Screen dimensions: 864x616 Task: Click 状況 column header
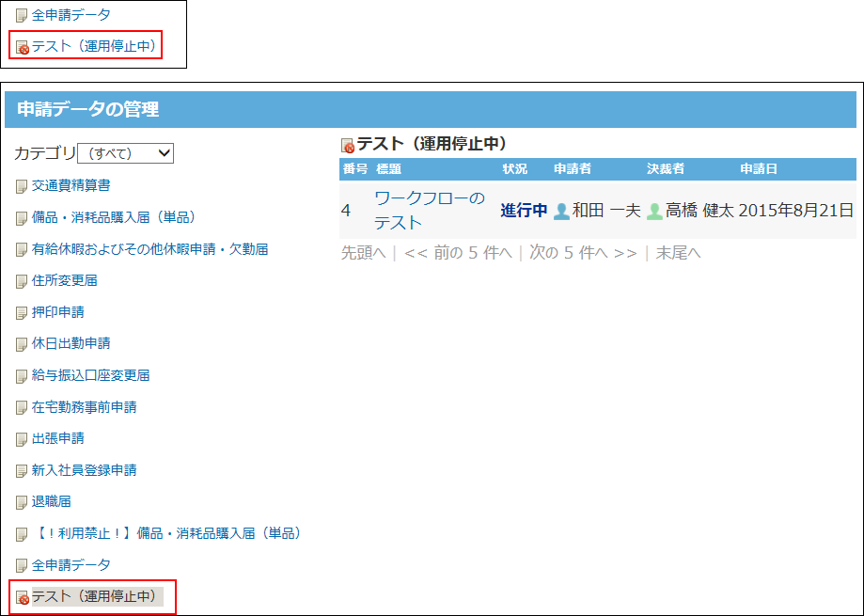coord(514,168)
